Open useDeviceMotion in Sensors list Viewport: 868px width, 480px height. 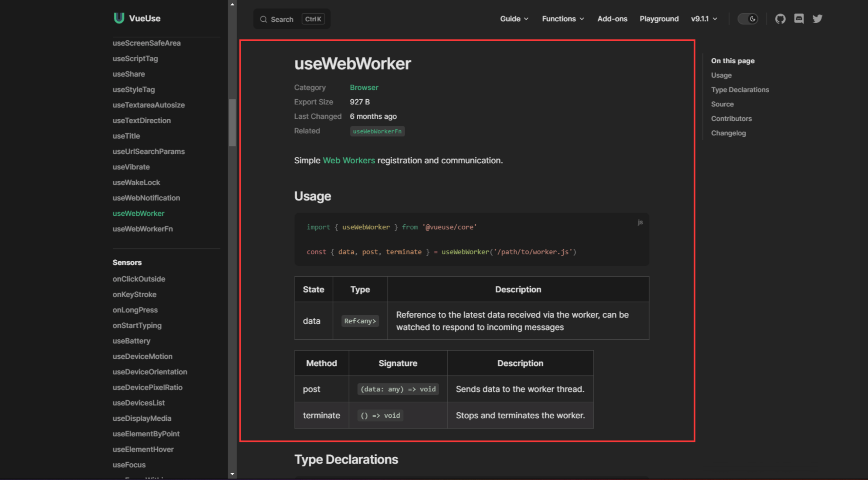pos(143,357)
